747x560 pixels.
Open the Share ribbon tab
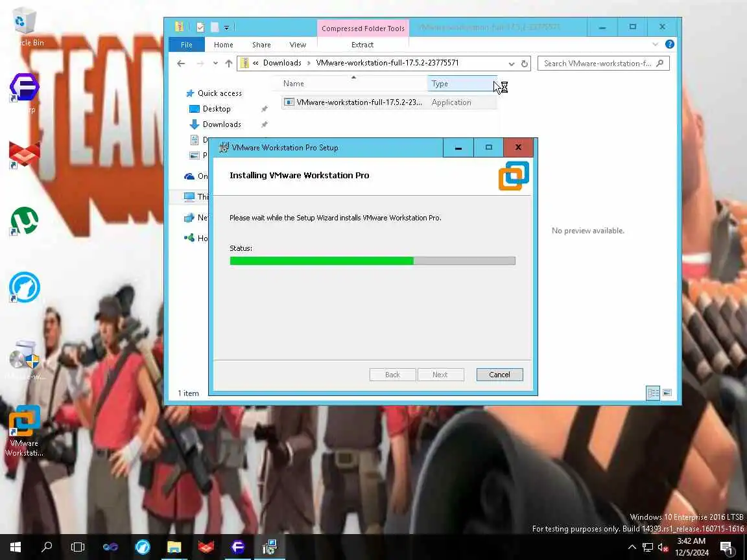pyautogui.click(x=261, y=44)
